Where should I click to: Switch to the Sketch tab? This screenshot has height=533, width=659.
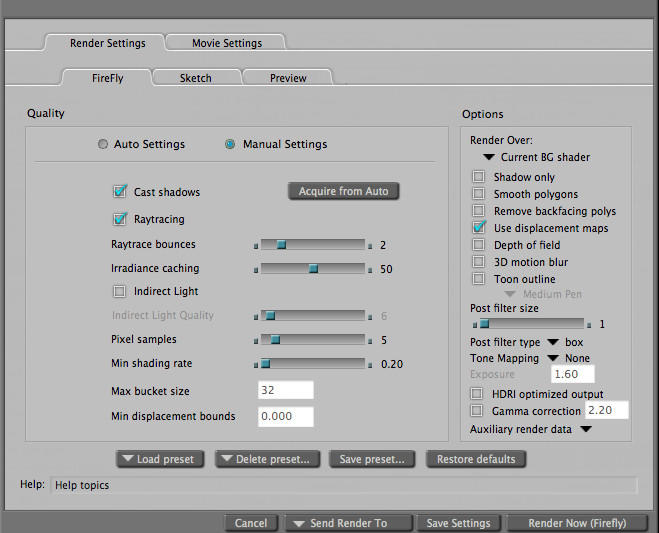[x=196, y=78]
